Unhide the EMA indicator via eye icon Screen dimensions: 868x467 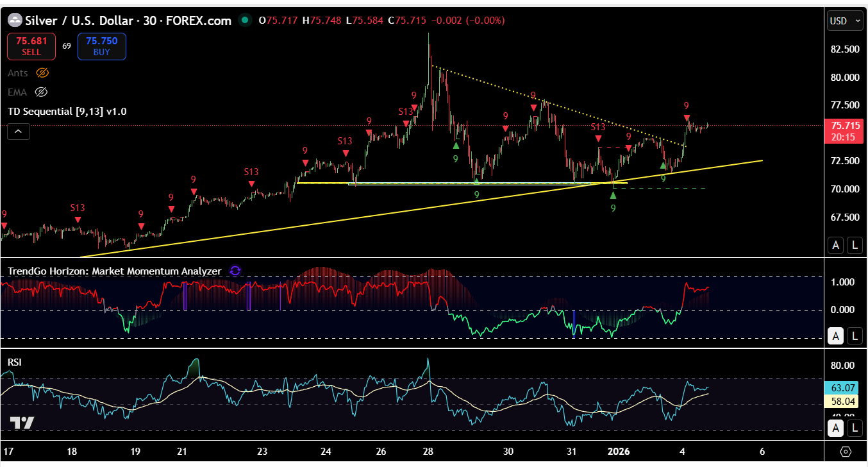pos(42,92)
